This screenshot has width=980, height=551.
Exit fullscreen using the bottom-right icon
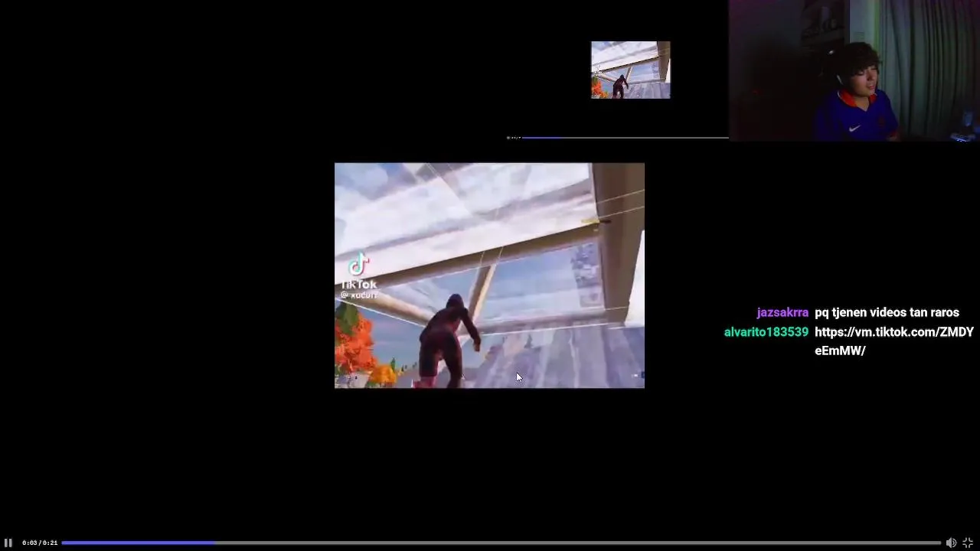(x=968, y=543)
